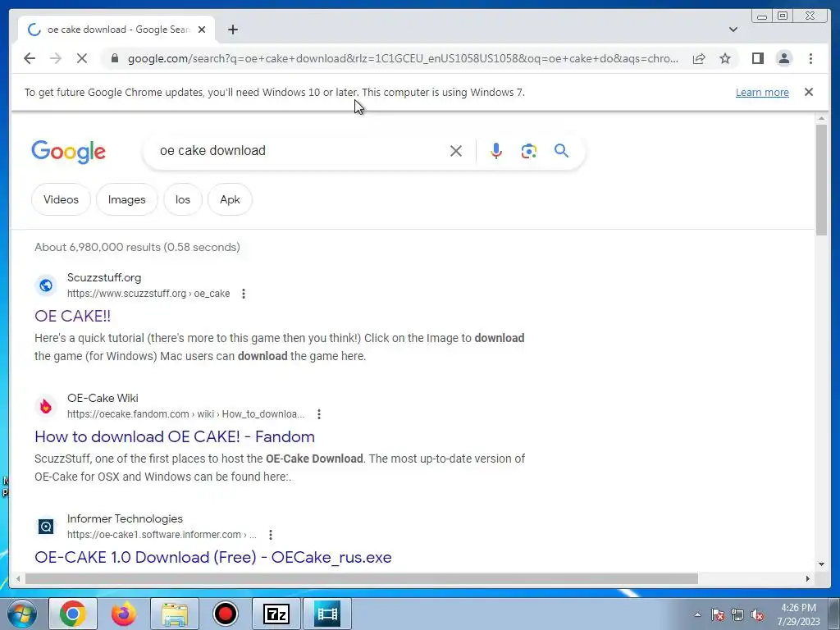Share this page icon
The height and width of the screenshot is (630, 840).
(699, 58)
